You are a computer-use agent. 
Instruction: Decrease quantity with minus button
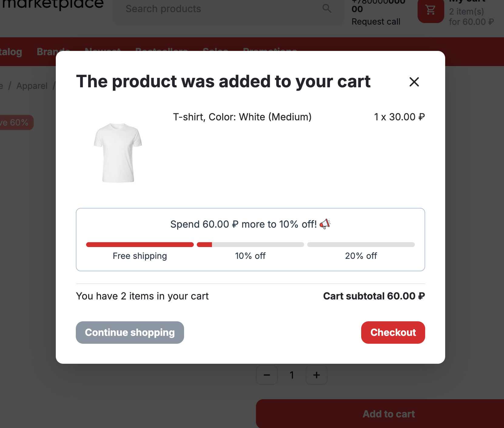(x=267, y=375)
